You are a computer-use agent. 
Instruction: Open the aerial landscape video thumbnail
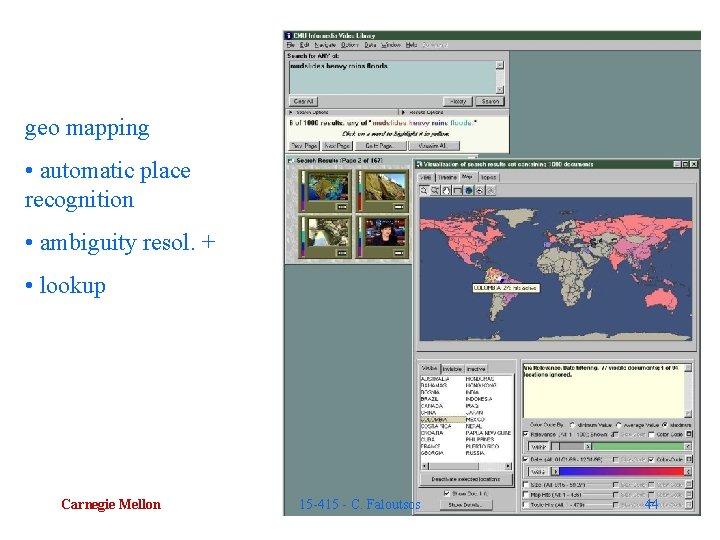[328, 232]
